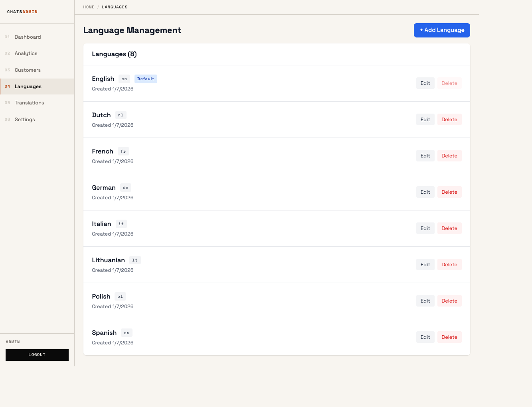
Task: Open the Analytics section
Action: 26,53
